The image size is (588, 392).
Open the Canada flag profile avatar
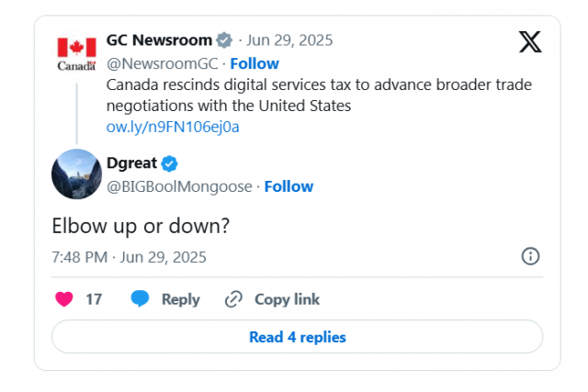(x=77, y=54)
